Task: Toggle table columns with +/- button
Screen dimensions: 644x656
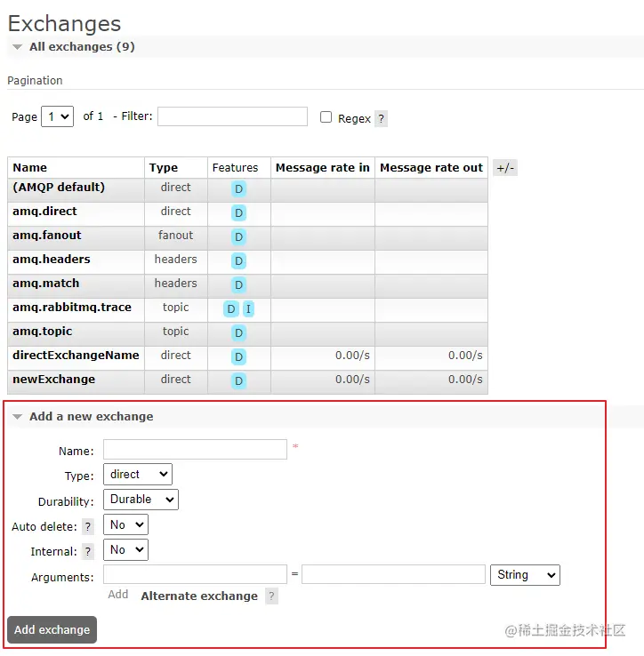Action: coord(505,168)
